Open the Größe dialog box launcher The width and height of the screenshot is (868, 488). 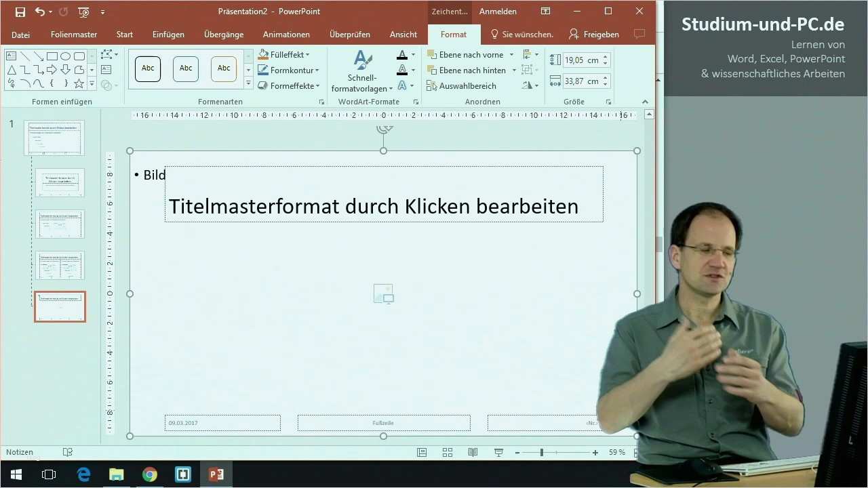(x=608, y=101)
